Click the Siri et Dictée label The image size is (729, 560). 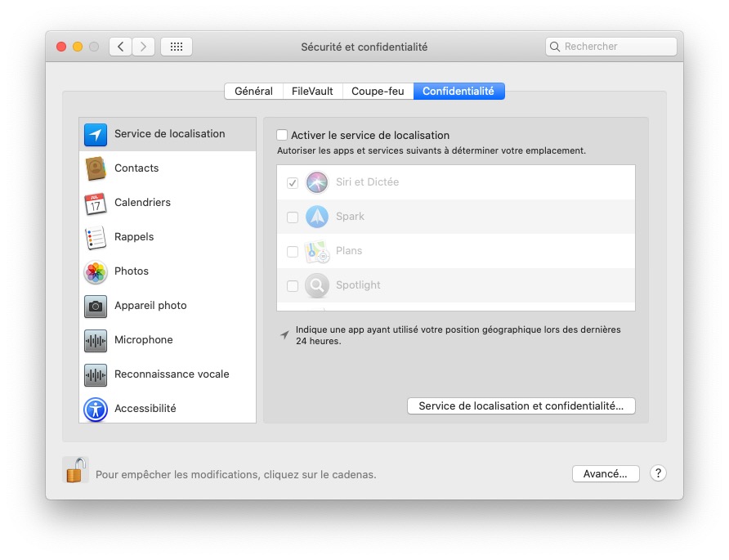tap(367, 182)
